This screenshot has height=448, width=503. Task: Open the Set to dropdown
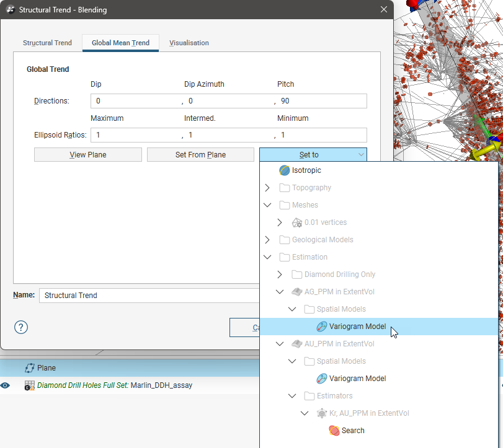click(313, 155)
